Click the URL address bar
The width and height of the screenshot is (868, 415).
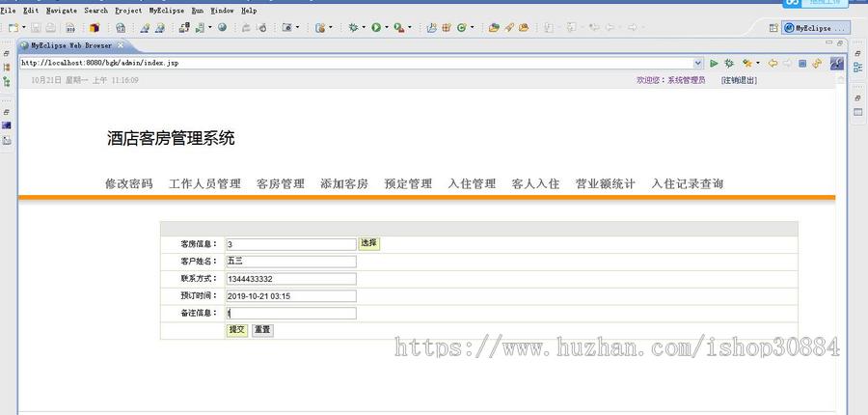356,63
